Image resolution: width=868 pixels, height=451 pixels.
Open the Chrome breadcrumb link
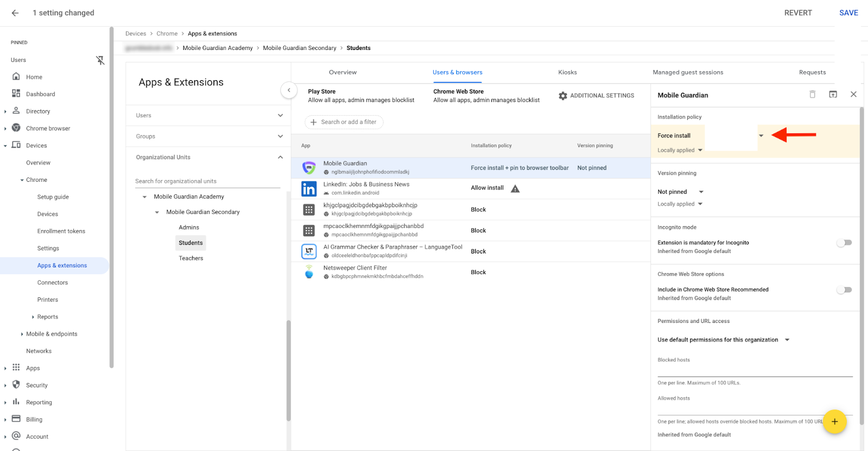(167, 34)
